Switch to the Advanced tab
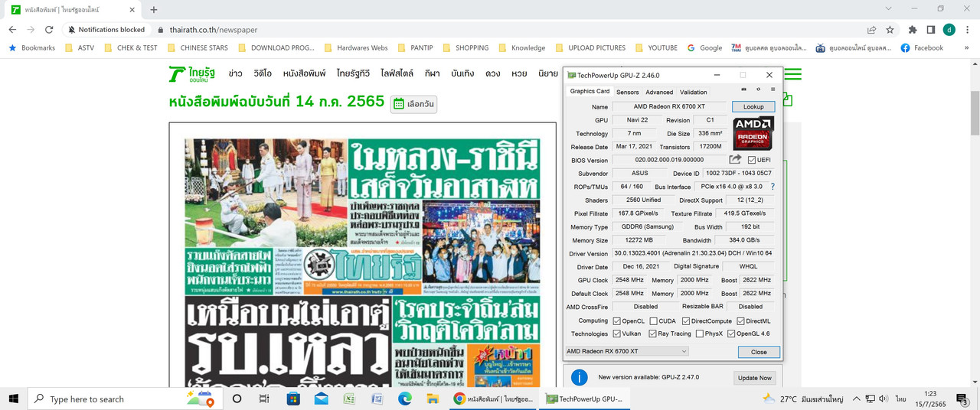980x410 pixels. [x=659, y=92]
